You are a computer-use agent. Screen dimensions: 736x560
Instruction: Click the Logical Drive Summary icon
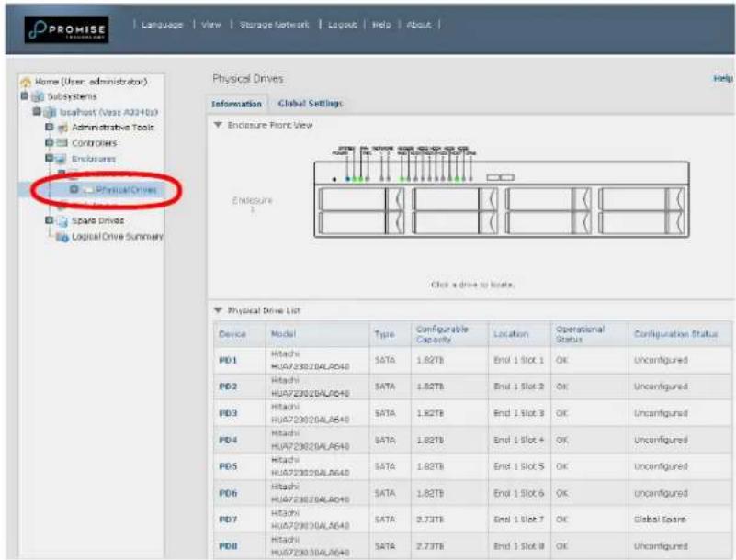62,237
